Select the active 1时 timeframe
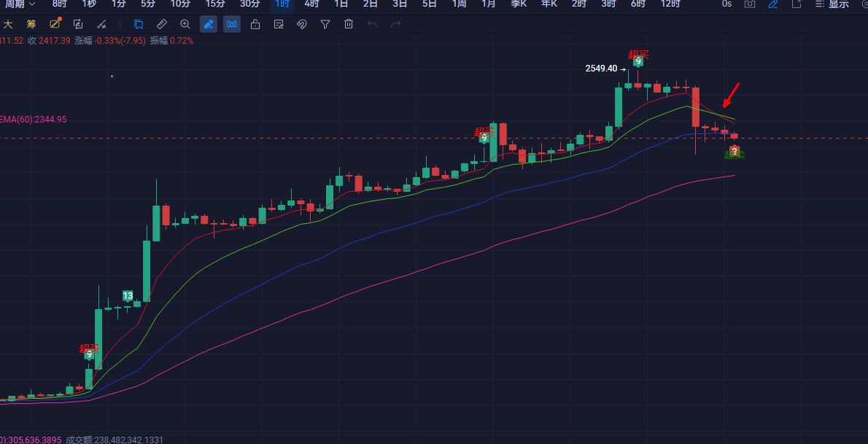This screenshot has width=868, height=444. pos(282,4)
